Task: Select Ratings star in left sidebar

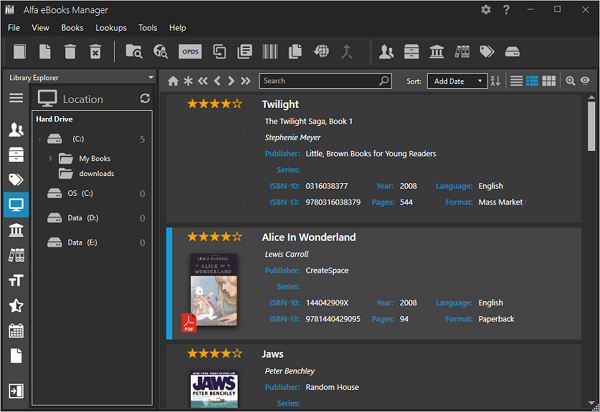Action: click(16, 306)
